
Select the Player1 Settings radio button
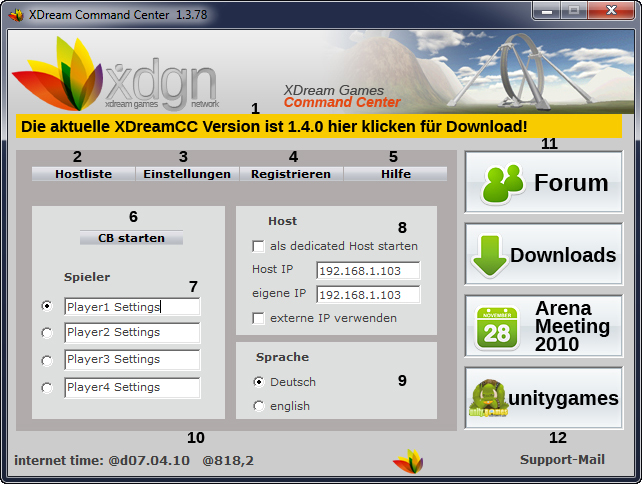click(47, 306)
